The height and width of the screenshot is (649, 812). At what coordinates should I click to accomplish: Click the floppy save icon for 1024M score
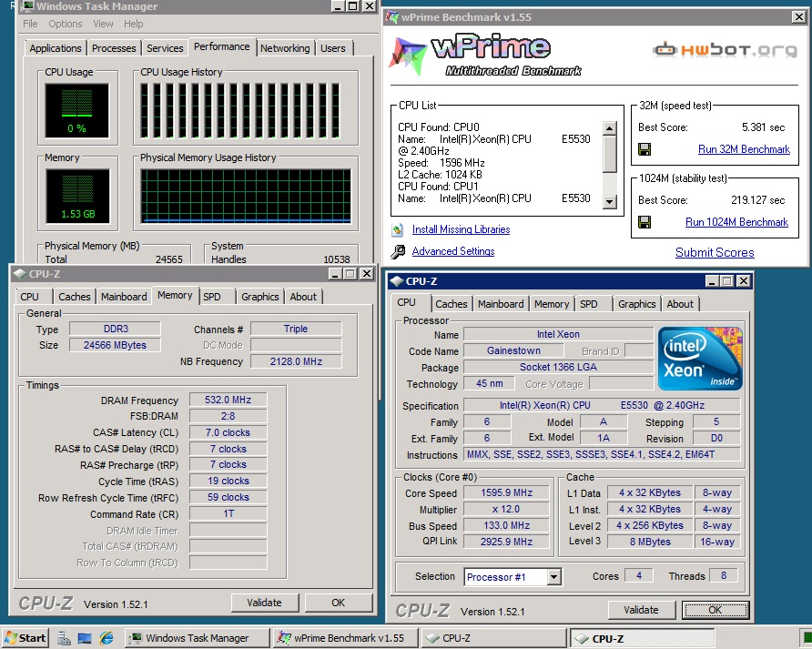tap(645, 222)
